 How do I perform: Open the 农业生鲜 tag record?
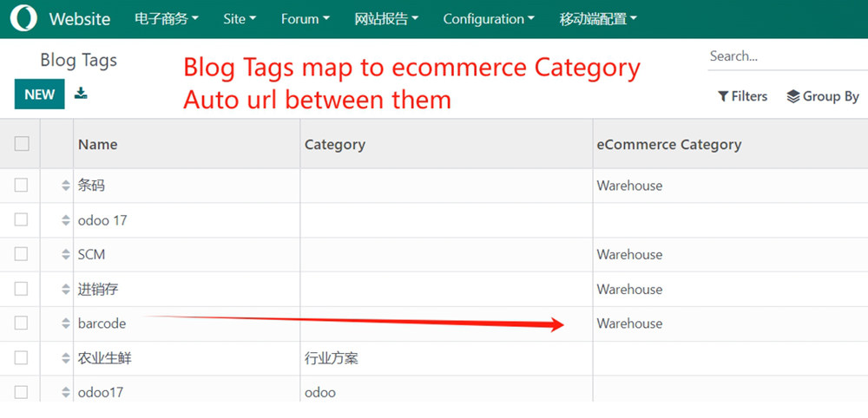pos(105,358)
